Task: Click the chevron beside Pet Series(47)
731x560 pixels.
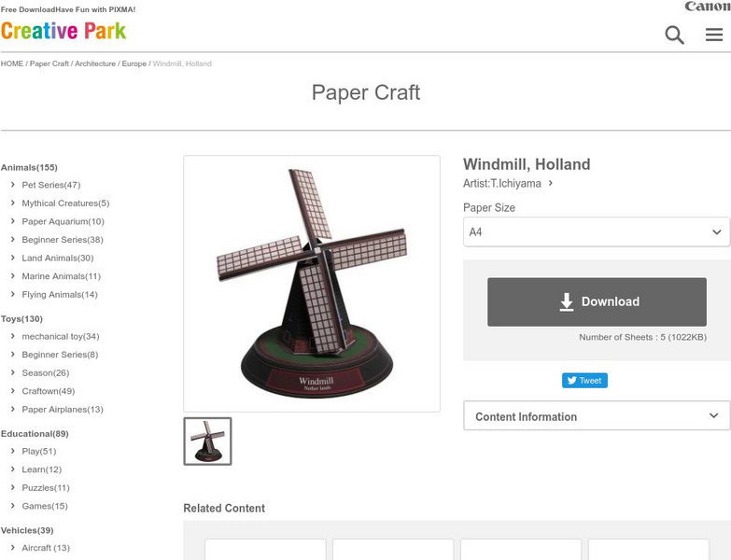Action: point(12,185)
